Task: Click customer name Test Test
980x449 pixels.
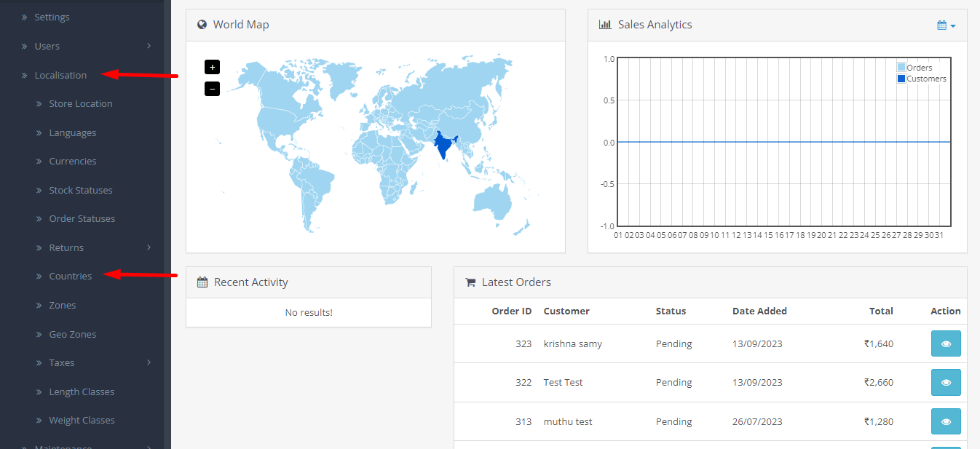Action: [x=564, y=382]
